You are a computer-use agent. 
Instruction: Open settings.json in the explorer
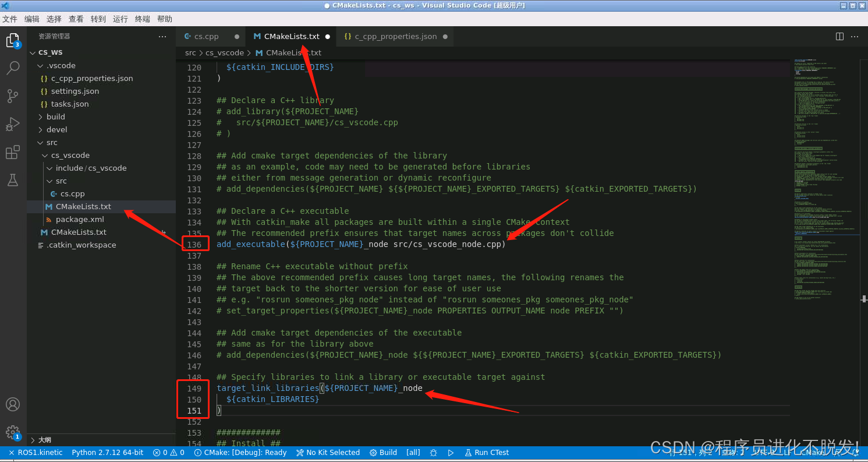pyautogui.click(x=101, y=91)
